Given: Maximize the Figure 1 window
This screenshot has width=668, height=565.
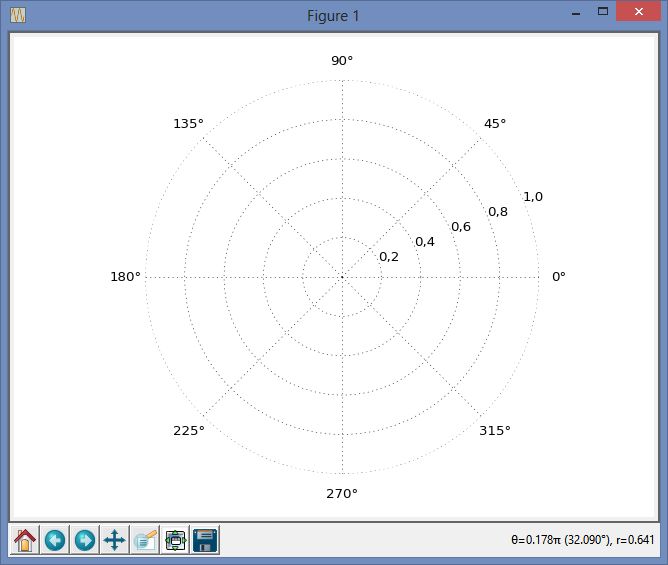Looking at the screenshot, I should 603,12.
